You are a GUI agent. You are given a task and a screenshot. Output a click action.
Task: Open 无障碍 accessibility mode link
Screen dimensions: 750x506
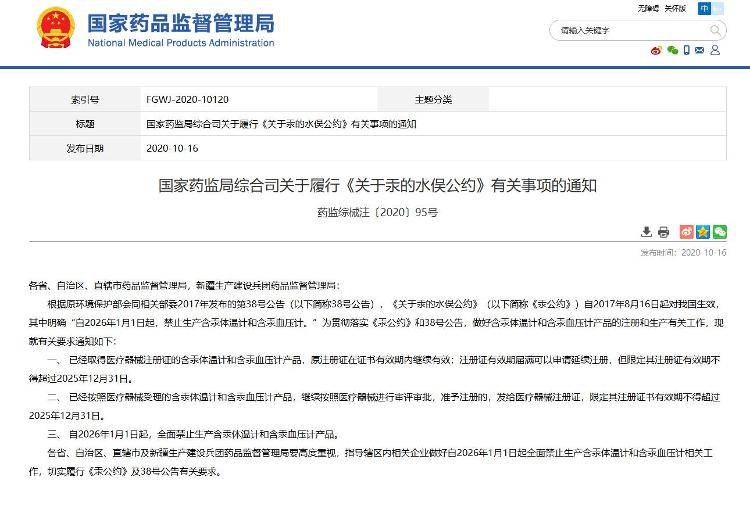[x=648, y=9]
